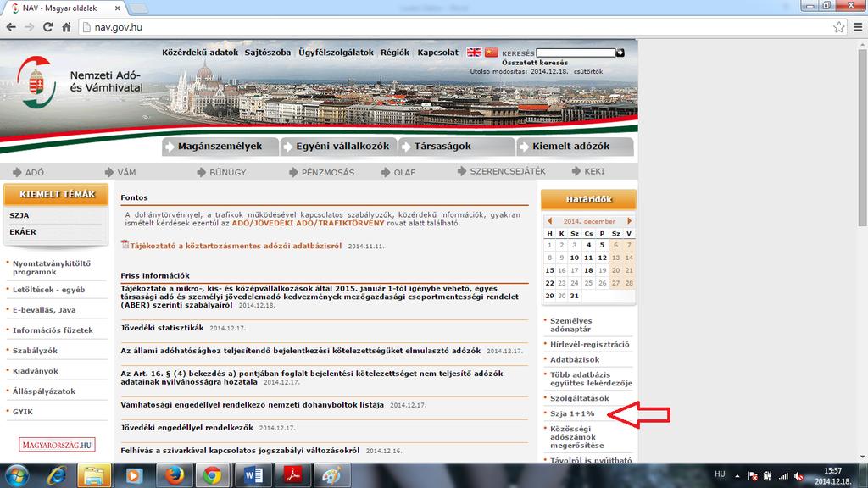
Task: Reload the nav.gov.hu page
Action: click(47, 27)
